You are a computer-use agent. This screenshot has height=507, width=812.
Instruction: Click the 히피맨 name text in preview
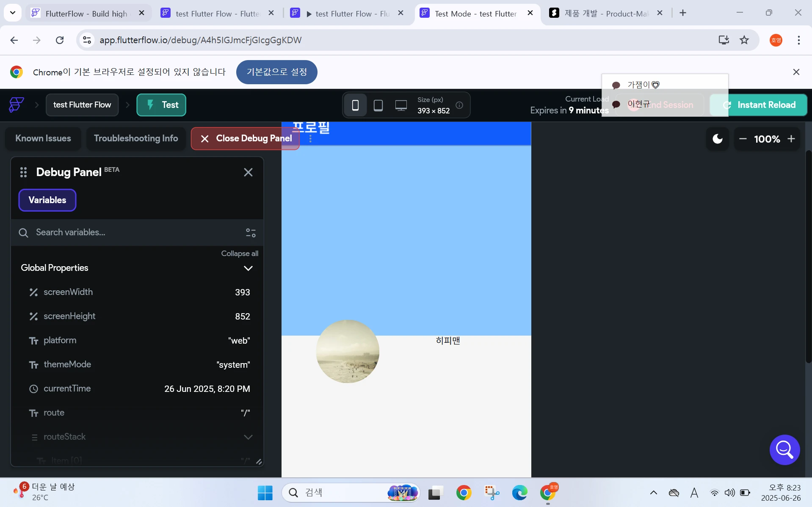pyautogui.click(x=448, y=341)
